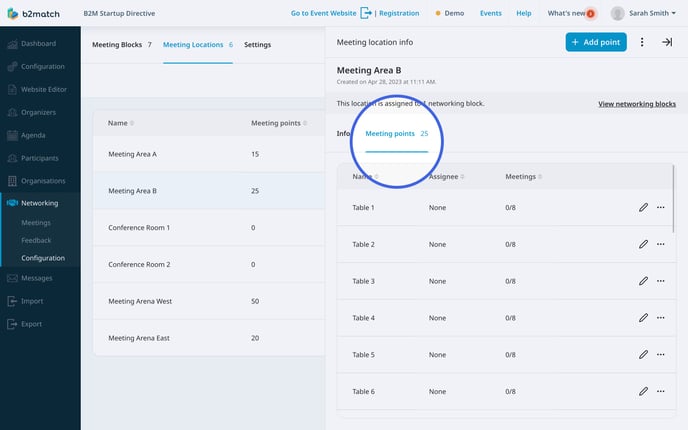Viewport: 688px width, 430px height.
Task: Open the Agenda calendar icon
Action: point(12,135)
